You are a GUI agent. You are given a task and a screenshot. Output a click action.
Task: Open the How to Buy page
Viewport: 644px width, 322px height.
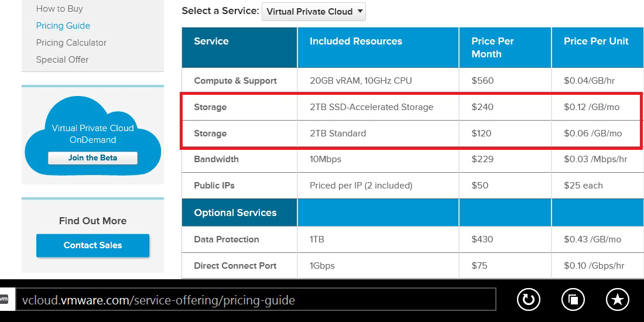point(60,9)
